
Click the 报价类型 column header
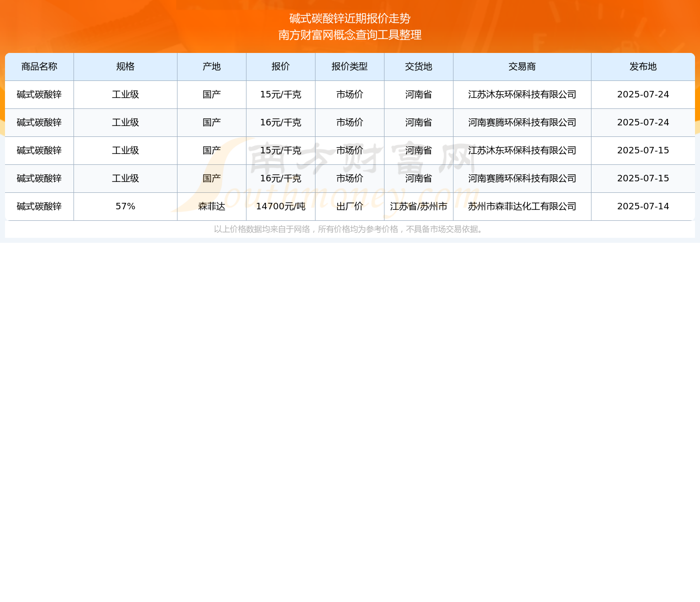[350, 66]
